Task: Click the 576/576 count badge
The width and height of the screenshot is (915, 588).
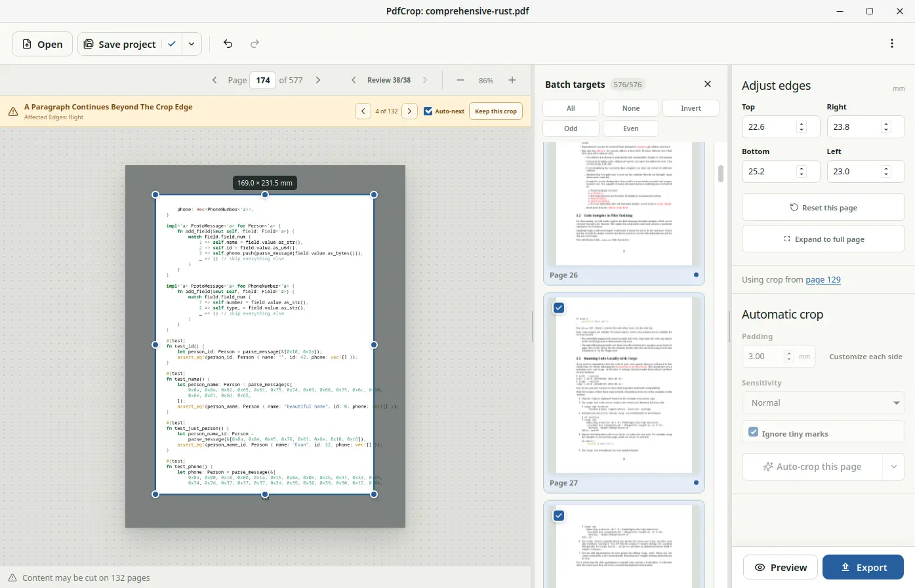Action: pyautogui.click(x=628, y=85)
